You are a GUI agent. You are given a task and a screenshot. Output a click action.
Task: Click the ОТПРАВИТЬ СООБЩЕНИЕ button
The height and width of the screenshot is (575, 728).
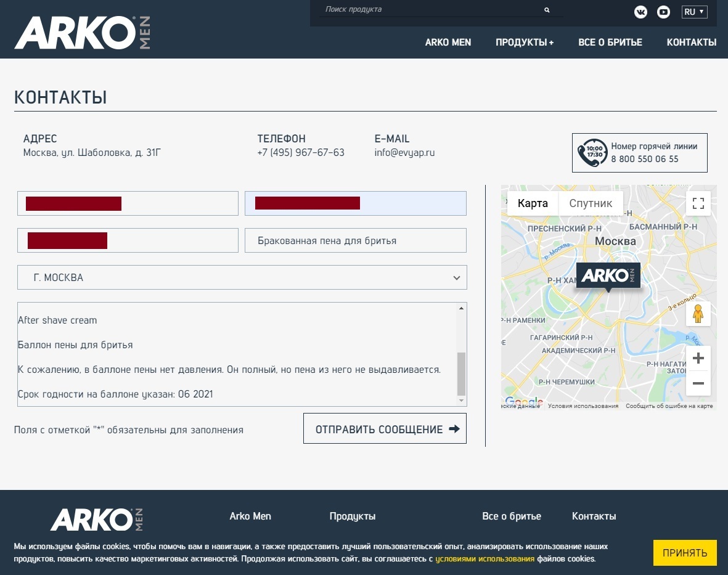coord(385,429)
